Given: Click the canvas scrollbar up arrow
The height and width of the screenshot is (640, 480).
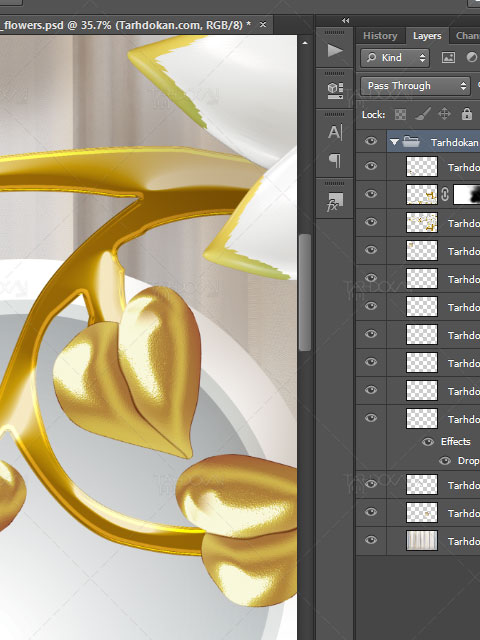Looking at the screenshot, I should [305, 42].
